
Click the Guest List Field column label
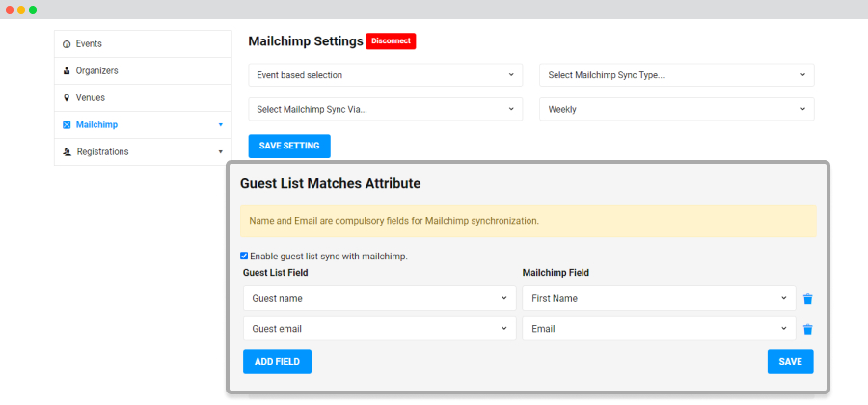275,273
